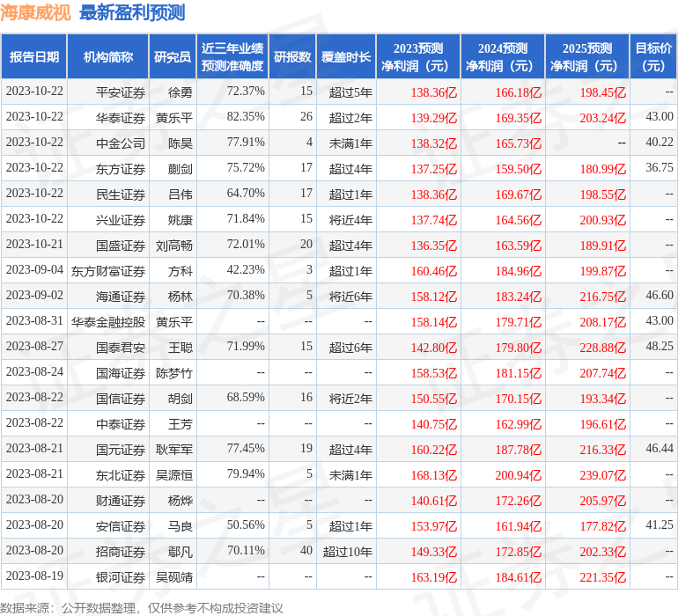The width and height of the screenshot is (678, 616).
Task: Click analyst name 蒯剑
Action: (181, 169)
